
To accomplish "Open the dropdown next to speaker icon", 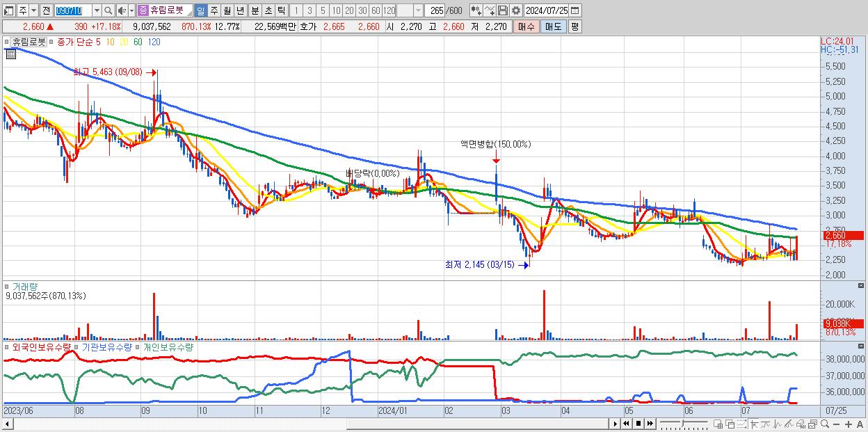I will click(x=131, y=10).
